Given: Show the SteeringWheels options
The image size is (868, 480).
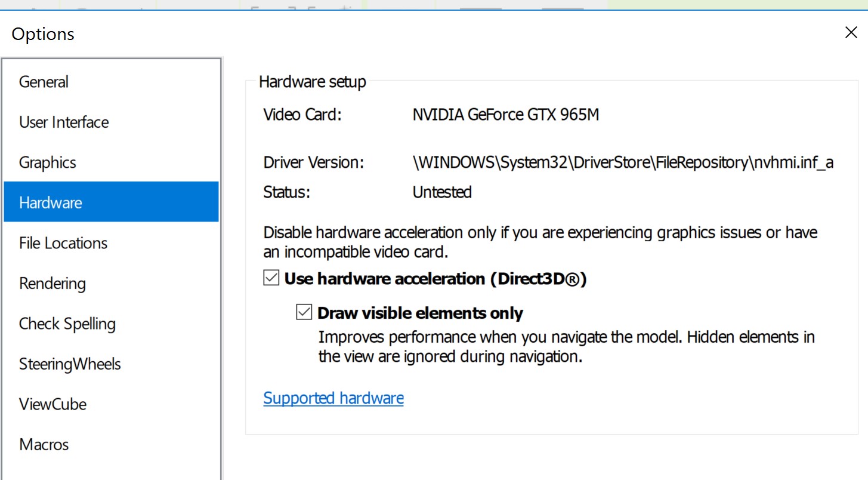Looking at the screenshot, I should pyautogui.click(x=70, y=364).
